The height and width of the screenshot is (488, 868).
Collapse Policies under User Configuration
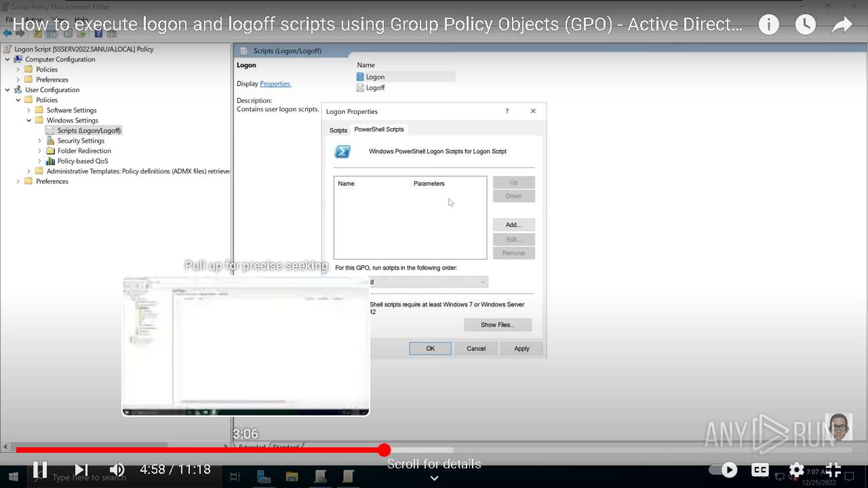coord(18,100)
